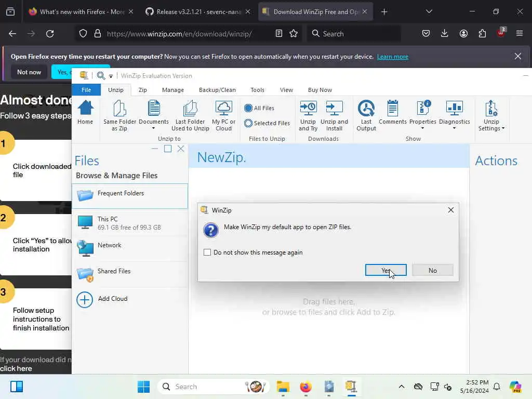
Task: Choose Last Folder Used to Unzip
Action: 190,115
